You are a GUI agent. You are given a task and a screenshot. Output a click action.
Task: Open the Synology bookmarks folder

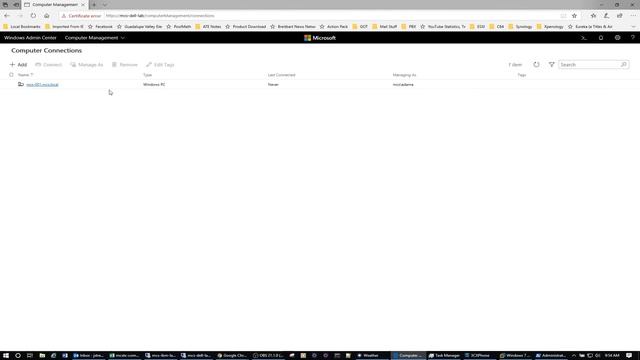(x=520, y=27)
